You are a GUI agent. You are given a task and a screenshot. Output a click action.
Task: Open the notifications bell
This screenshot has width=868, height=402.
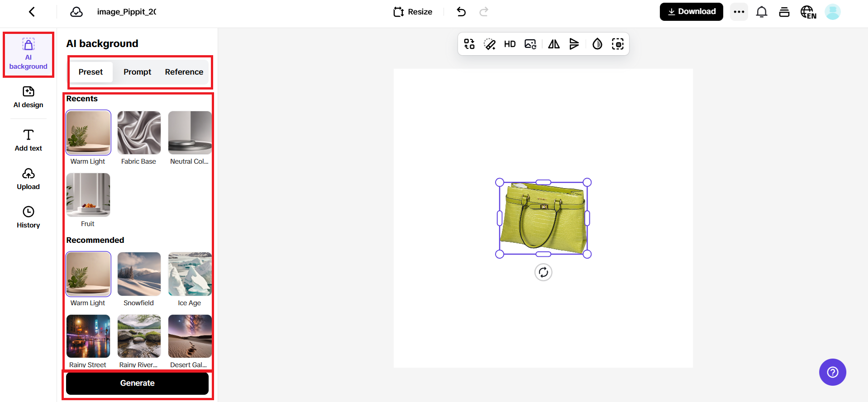[762, 12]
